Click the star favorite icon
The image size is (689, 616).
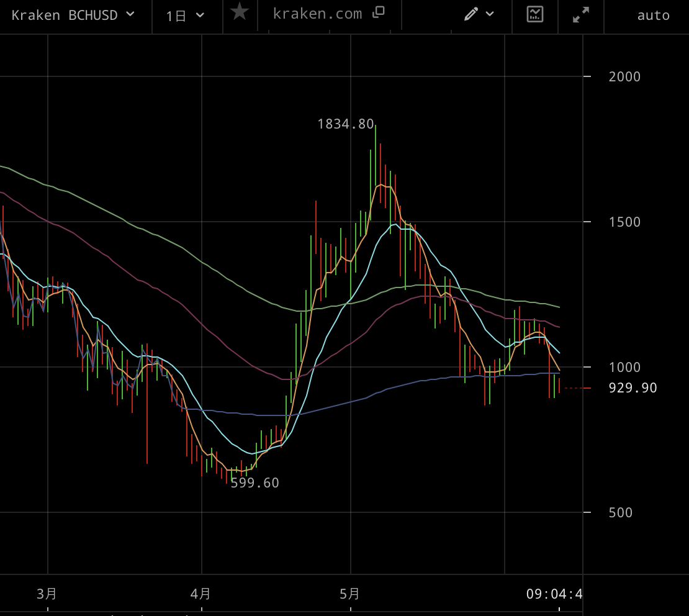point(240,12)
